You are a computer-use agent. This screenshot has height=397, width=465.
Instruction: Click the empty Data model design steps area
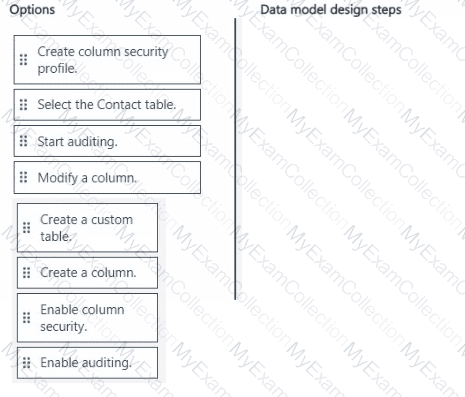[352, 160]
